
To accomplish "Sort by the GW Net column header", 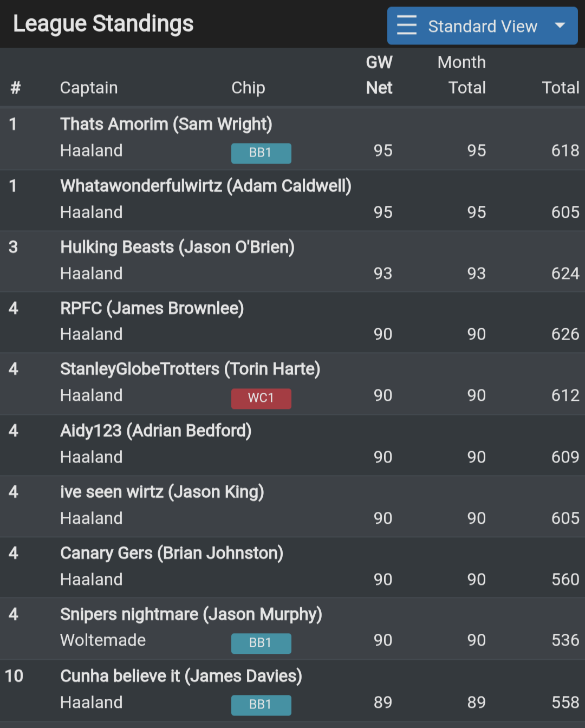I will [x=379, y=75].
